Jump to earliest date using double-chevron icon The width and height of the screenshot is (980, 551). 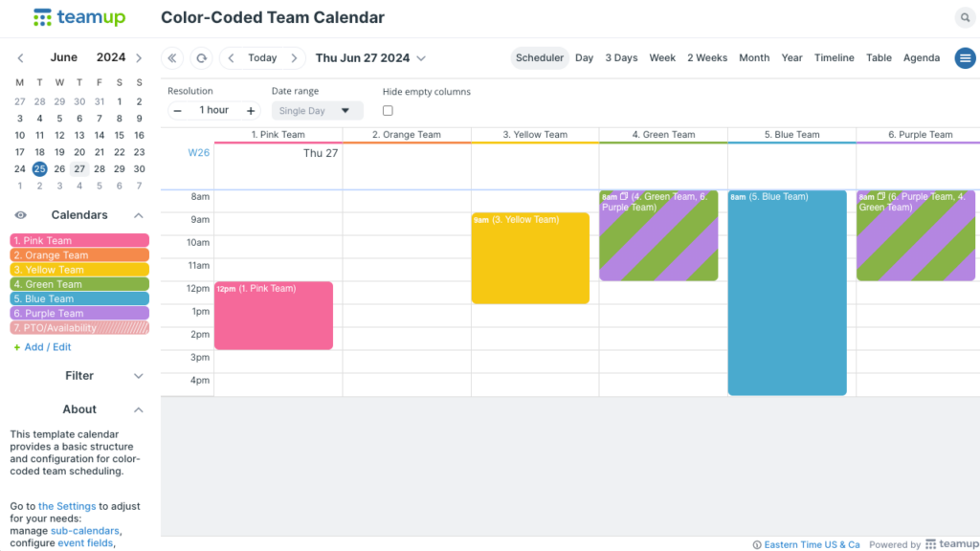point(172,57)
